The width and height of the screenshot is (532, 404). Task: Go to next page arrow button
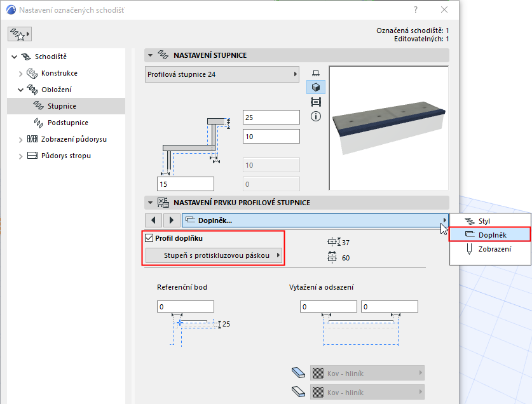172,220
